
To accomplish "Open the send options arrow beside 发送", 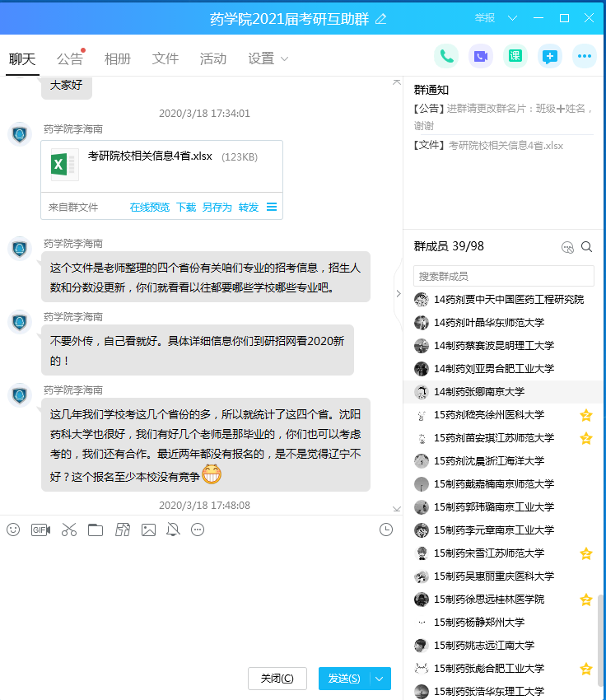I will pyautogui.click(x=380, y=679).
